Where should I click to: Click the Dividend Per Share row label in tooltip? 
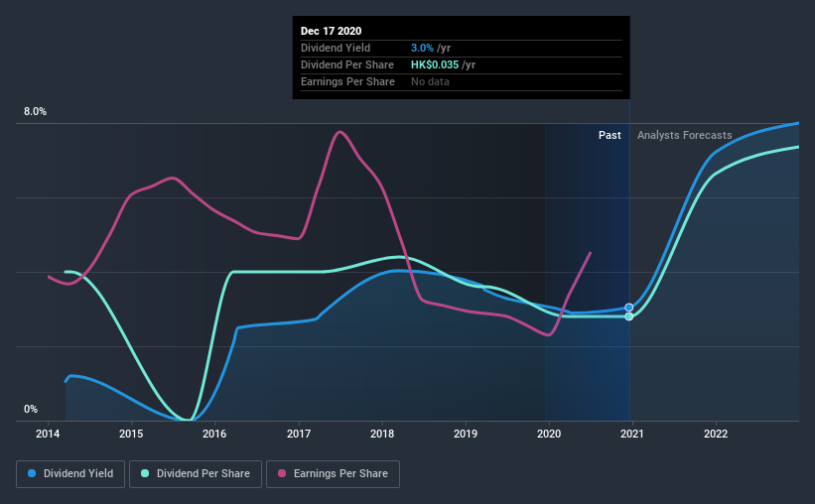pyautogui.click(x=347, y=64)
